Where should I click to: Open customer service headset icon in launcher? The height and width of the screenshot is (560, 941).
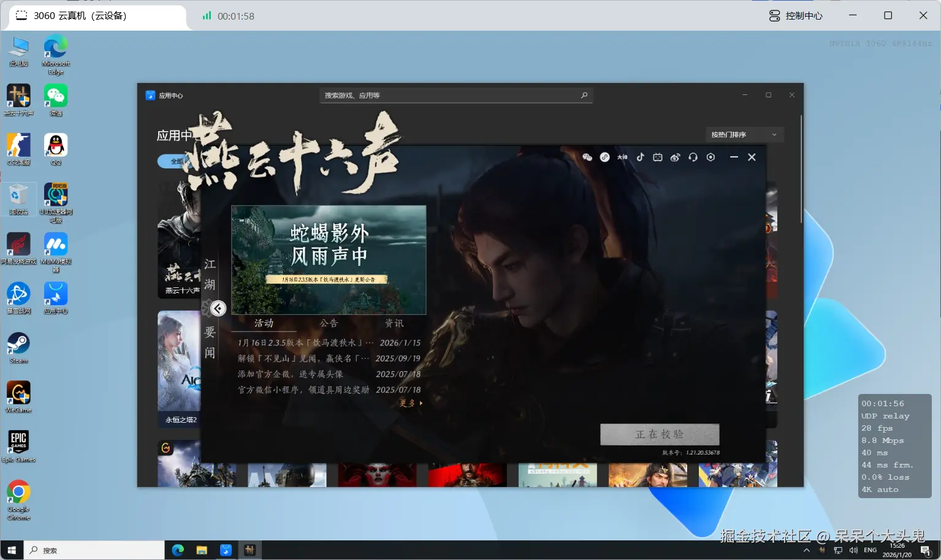point(693,157)
